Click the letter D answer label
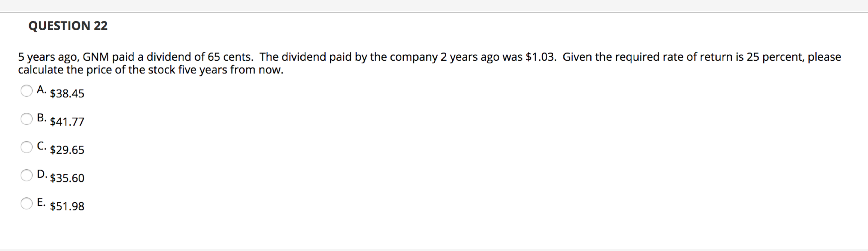Screen dimensions: 868x251 pyautogui.click(x=42, y=174)
